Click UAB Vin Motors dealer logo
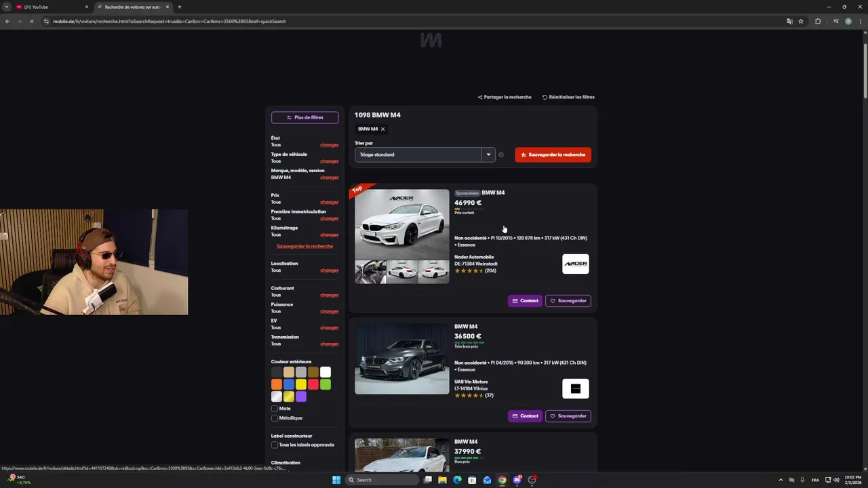The width and height of the screenshot is (868, 488). (x=576, y=388)
